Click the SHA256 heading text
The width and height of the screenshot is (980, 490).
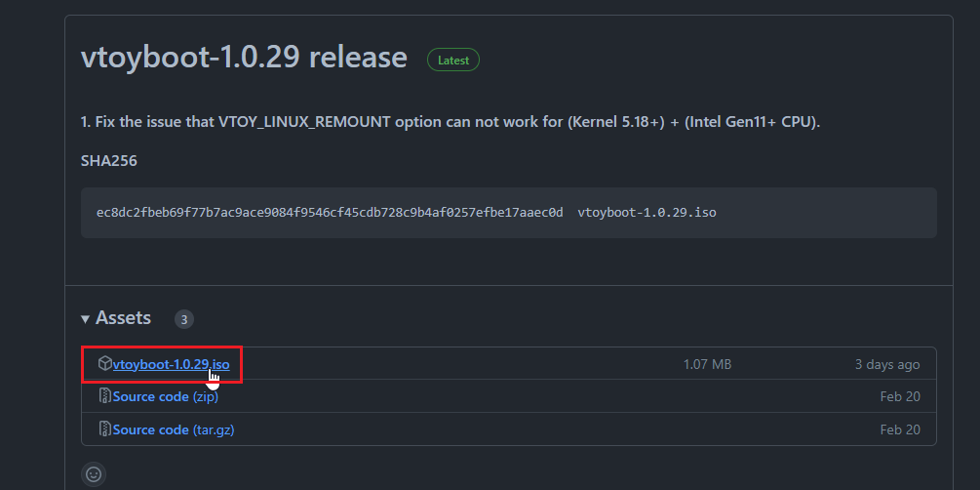point(109,160)
